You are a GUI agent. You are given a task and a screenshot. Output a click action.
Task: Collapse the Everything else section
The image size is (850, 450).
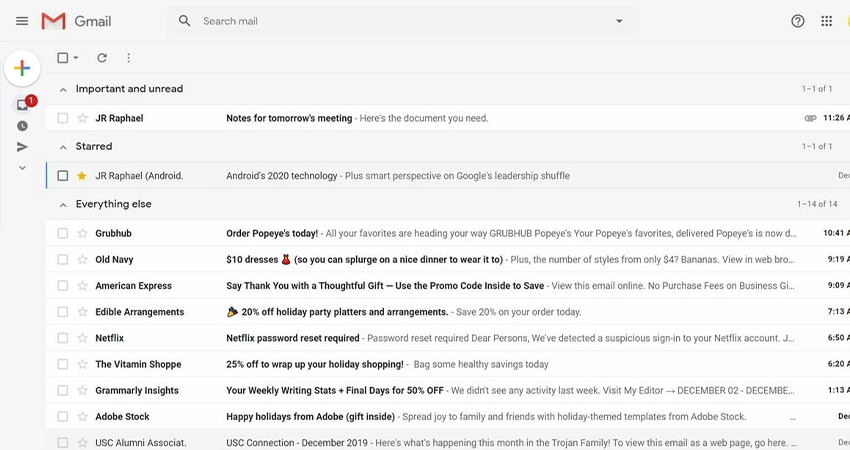click(63, 205)
